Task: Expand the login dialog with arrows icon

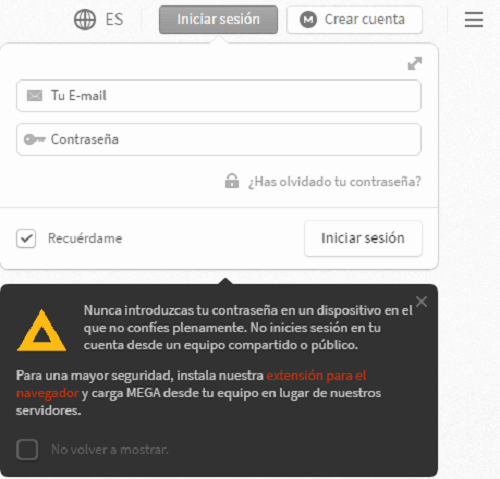Action: point(415,63)
